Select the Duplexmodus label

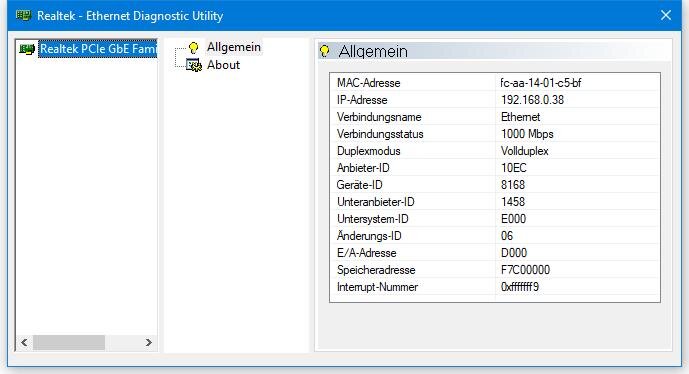tap(368, 151)
